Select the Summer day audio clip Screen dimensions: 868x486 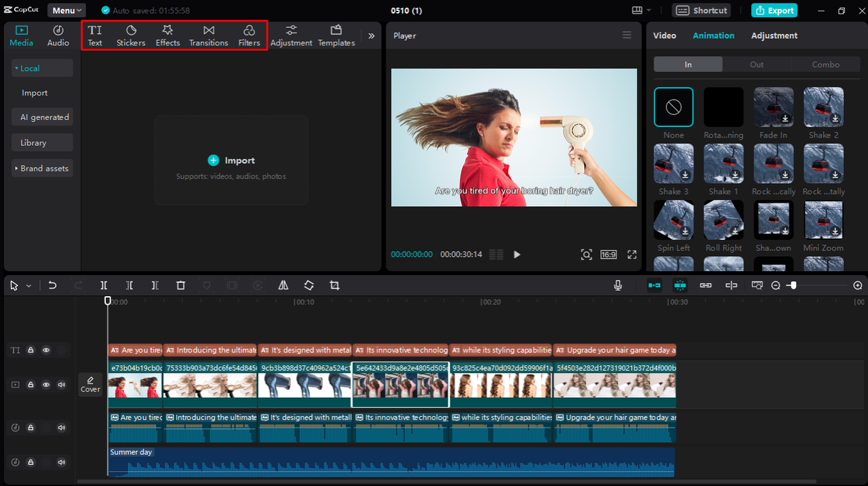pyautogui.click(x=391, y=462)
